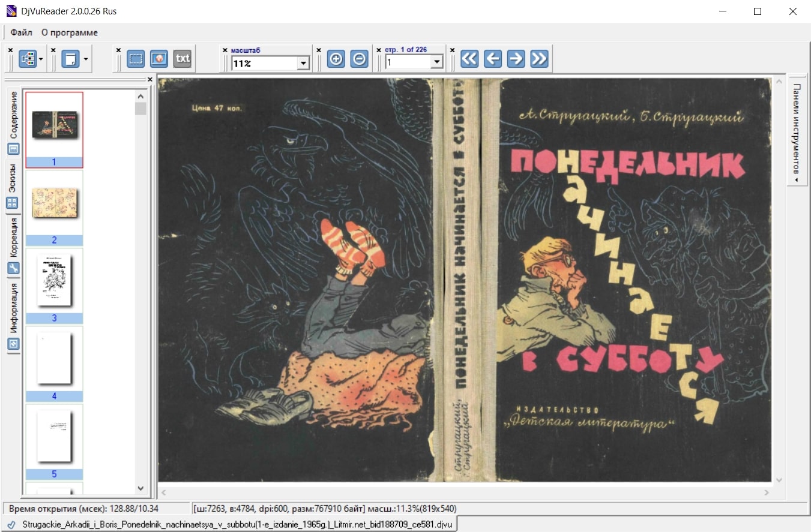Zoom out with the minus magnifier icon
Image resolution: width=811 pixels, height=532 pixels.
359,59
